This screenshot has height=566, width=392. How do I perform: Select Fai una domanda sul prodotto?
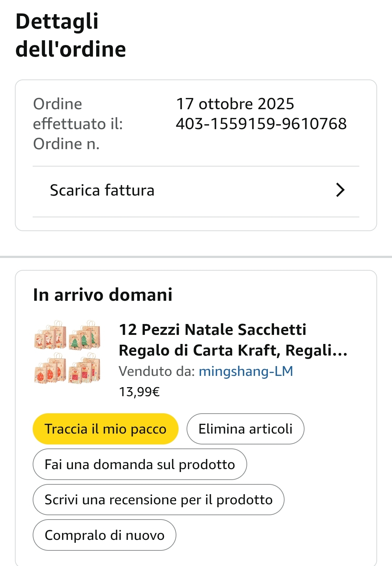tap(140, 464)
